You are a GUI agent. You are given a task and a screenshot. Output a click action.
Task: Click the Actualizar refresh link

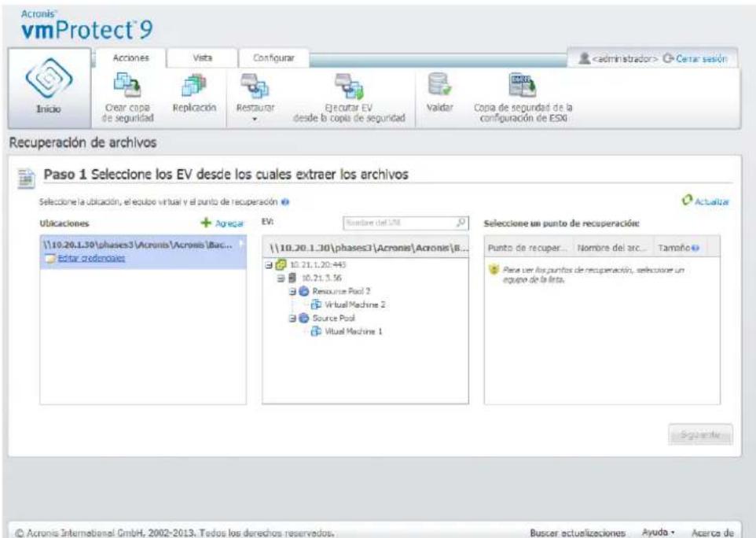pyautogui.click(x=706, y=201)
